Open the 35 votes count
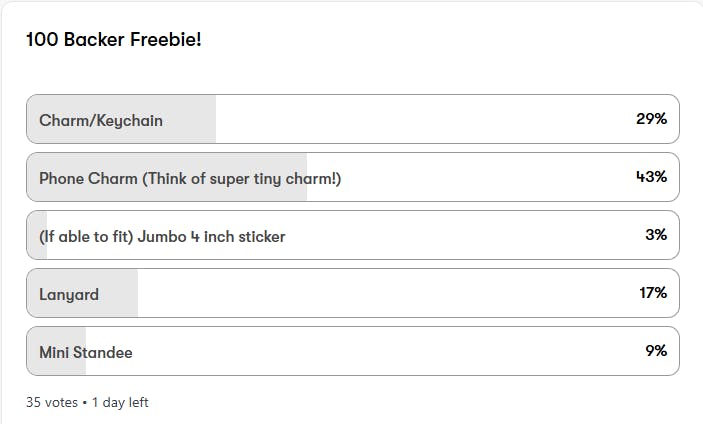The height and width of the screenshot is (424, 703). tap(50, 402)
